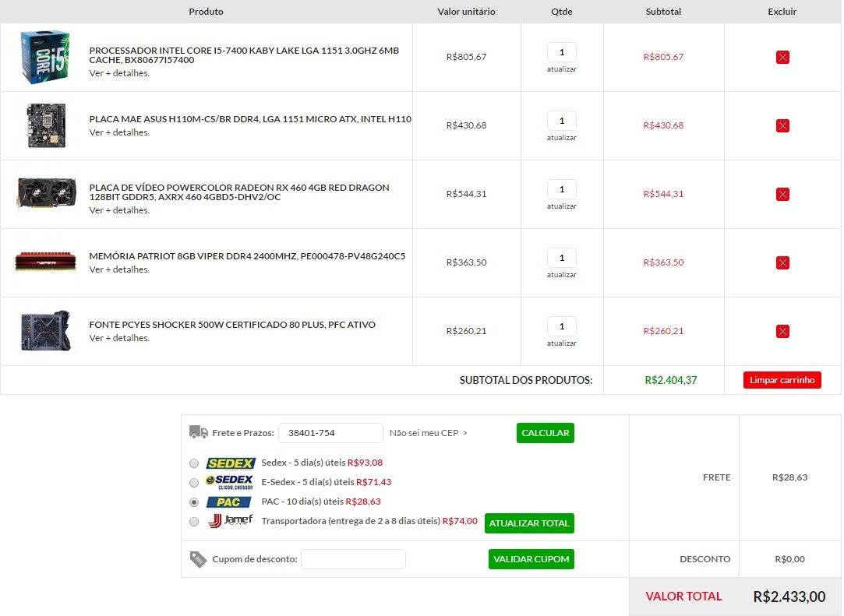The width and height of the screenshot is (844, 616).
Task: Open the Memória Patriot 8GB Viper title
Action: 248,256
